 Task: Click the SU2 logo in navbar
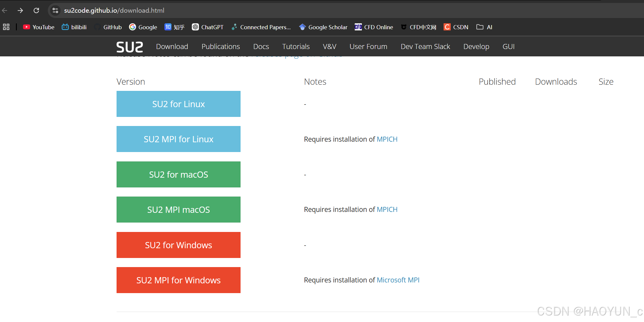tap(130, 47)
